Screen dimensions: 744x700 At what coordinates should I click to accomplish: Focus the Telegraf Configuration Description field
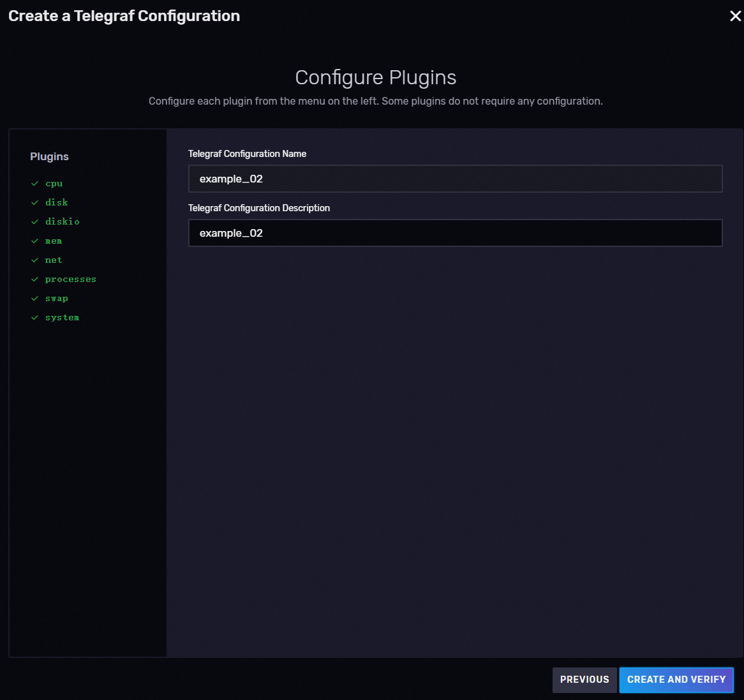(455, 233)
